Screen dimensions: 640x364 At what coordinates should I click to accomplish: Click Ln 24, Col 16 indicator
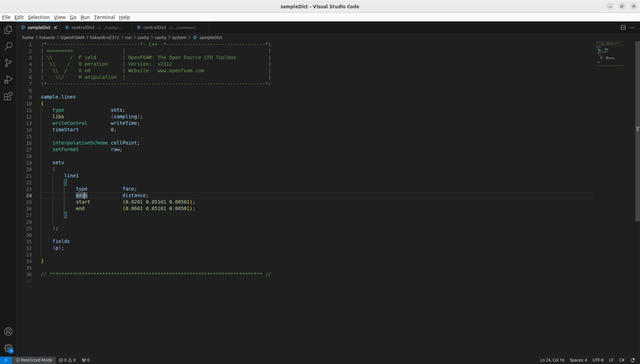point(552,360)
